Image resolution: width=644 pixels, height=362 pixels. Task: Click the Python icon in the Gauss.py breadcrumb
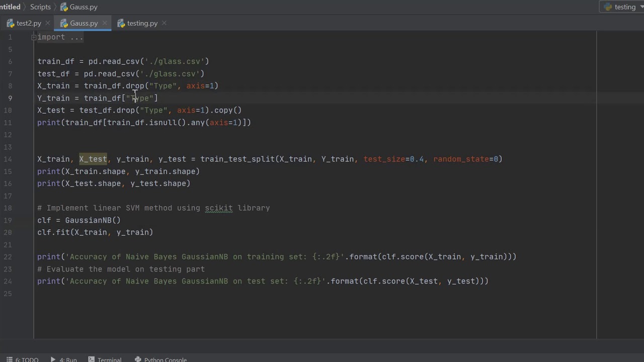64,7
